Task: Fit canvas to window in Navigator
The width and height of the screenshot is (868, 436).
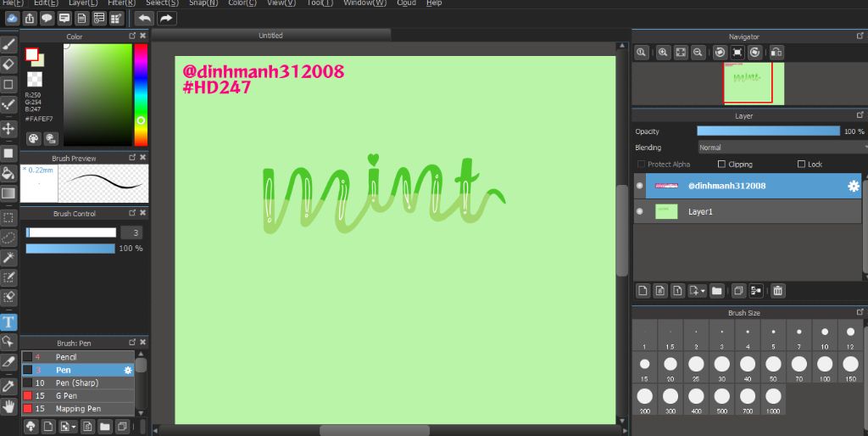Action: pos(681,53)
